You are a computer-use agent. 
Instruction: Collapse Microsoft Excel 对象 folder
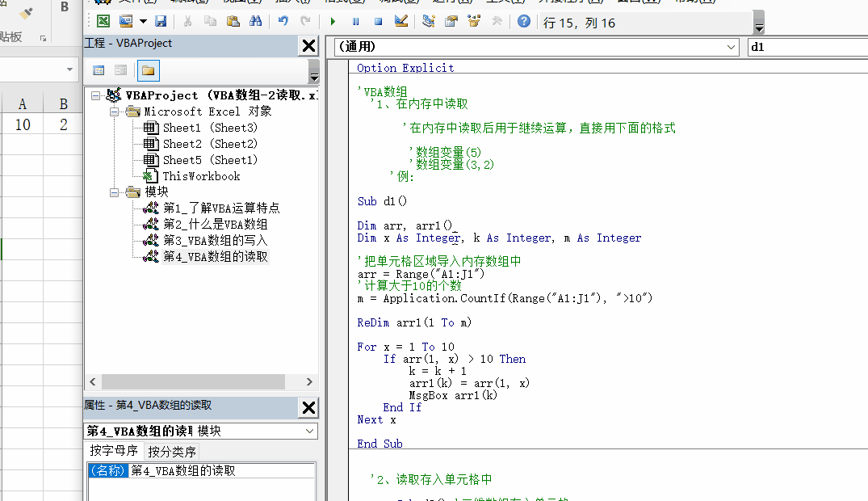point(114,112)
